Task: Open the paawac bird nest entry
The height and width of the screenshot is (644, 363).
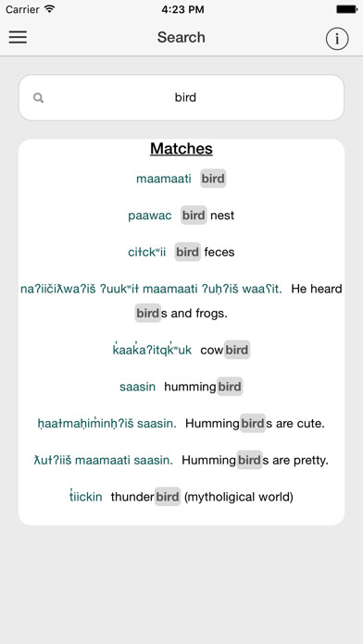Action: [x=181, y=216]
